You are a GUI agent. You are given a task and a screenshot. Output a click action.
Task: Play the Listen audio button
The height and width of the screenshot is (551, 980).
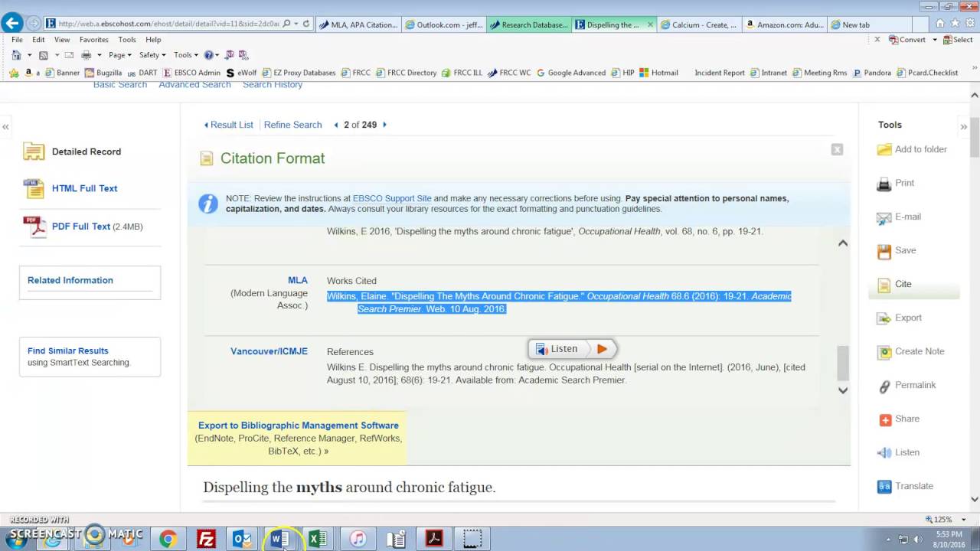[x=602, y=349]
